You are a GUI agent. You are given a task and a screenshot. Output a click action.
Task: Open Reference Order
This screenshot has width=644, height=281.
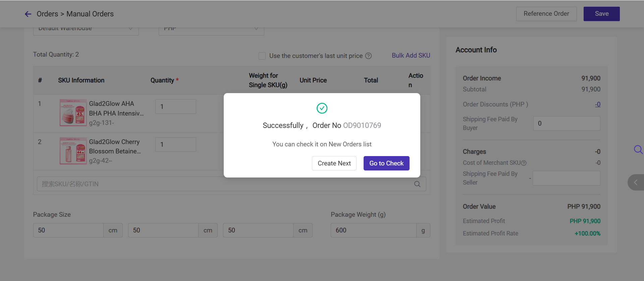pos(546,14)
